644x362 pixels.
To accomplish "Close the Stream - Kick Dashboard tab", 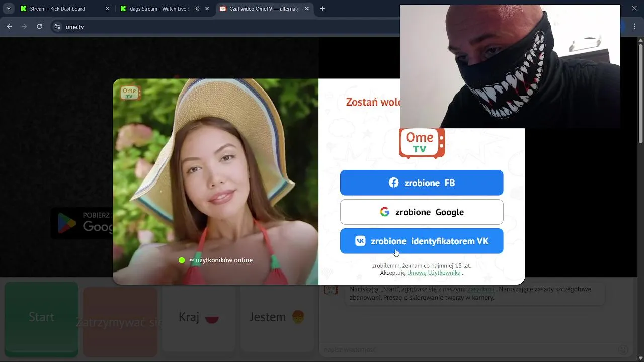I will point(107,9).
